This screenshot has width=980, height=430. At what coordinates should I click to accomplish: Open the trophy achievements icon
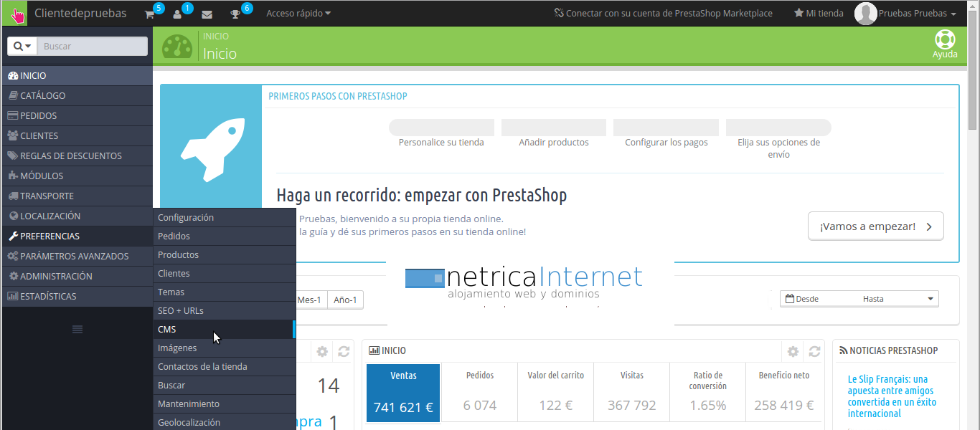(235, 14)
